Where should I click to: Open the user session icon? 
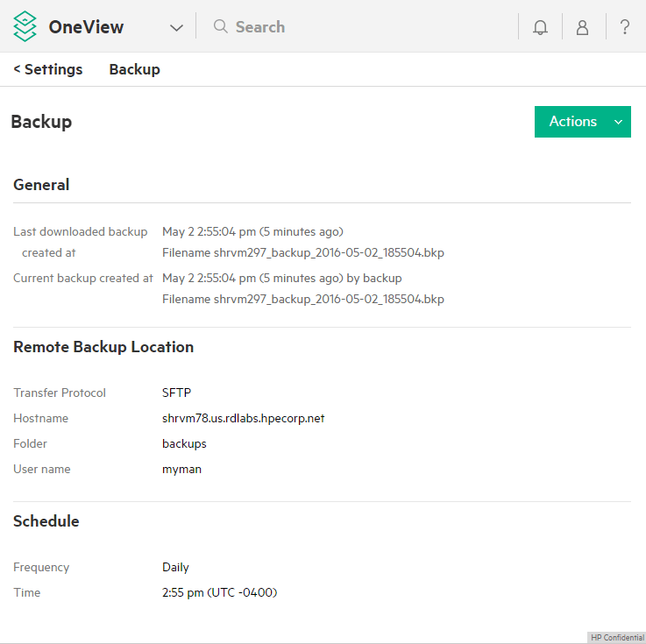tap(582, 27)
